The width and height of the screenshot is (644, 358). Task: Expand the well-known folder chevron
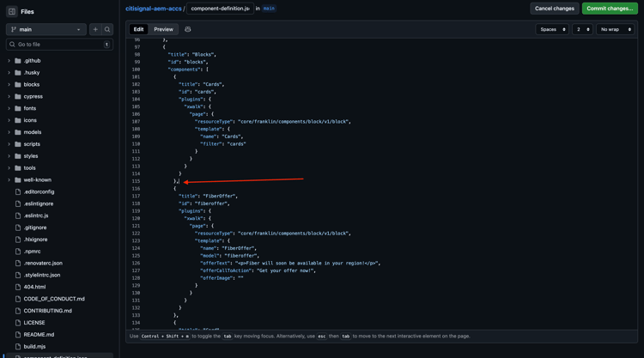click(9, 179)
